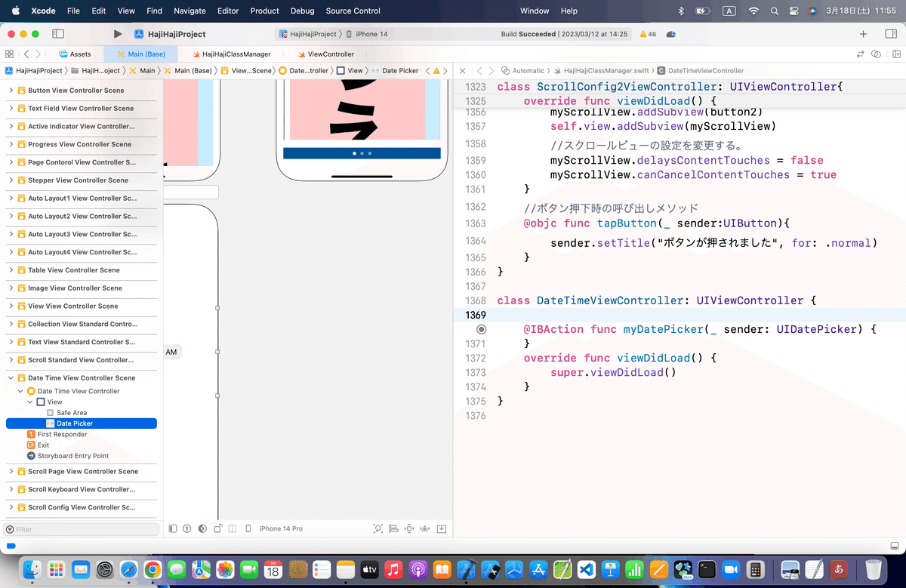Click the add new constraints icon
This screenshot has width=906, height=588.
point(409,528)
